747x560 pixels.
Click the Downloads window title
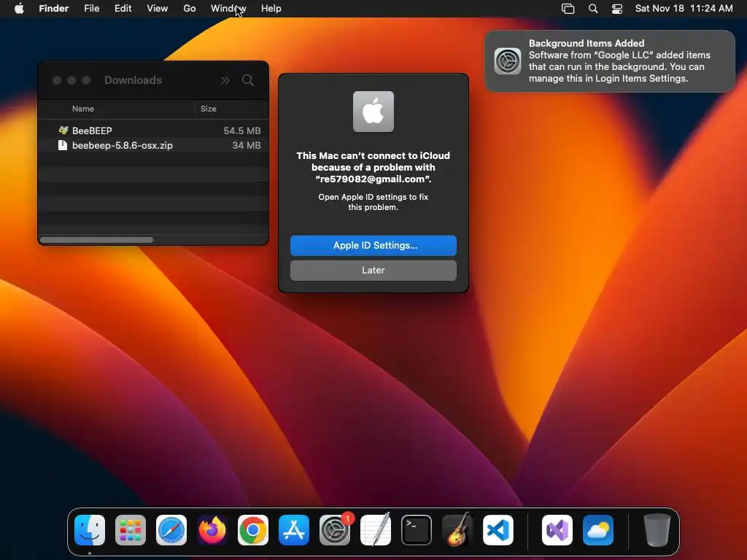133,80
